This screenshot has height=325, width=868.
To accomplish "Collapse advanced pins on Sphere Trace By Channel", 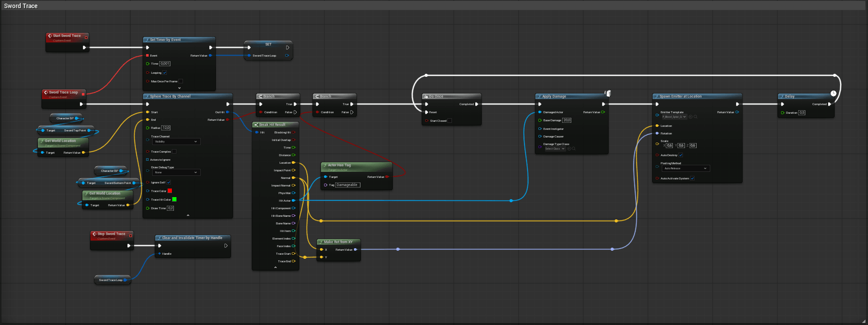I will 188,215.
